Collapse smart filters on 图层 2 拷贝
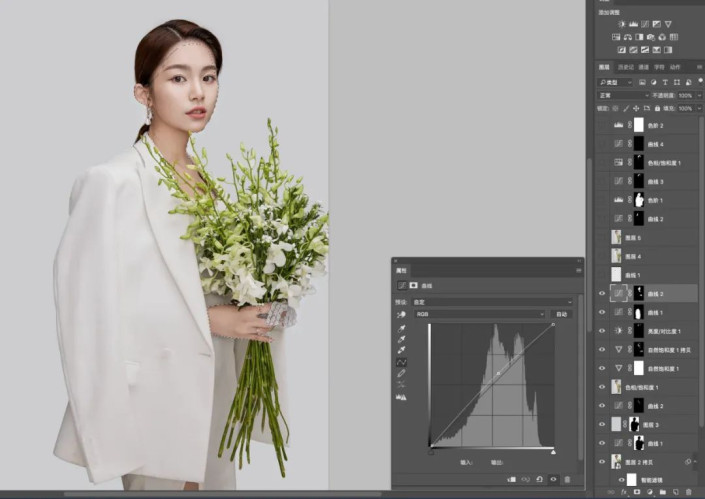 pyautogui.click(x=695, y=462)
